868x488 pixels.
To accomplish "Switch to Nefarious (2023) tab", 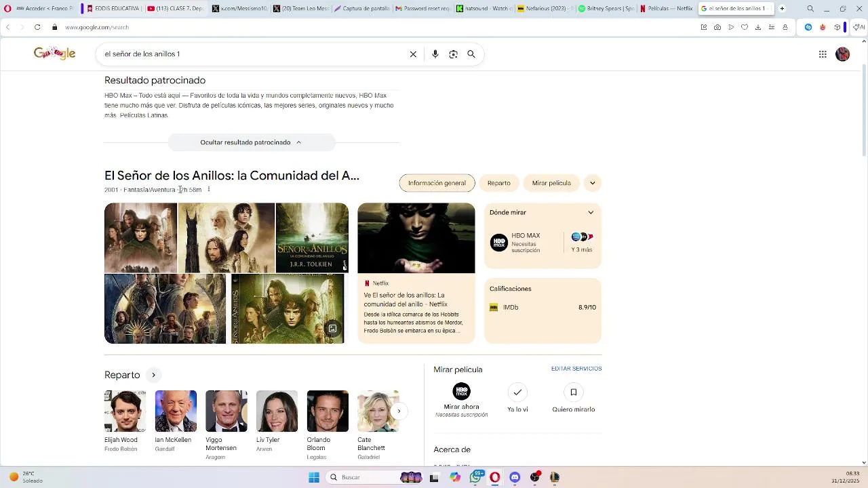I will tap(545, 9).
